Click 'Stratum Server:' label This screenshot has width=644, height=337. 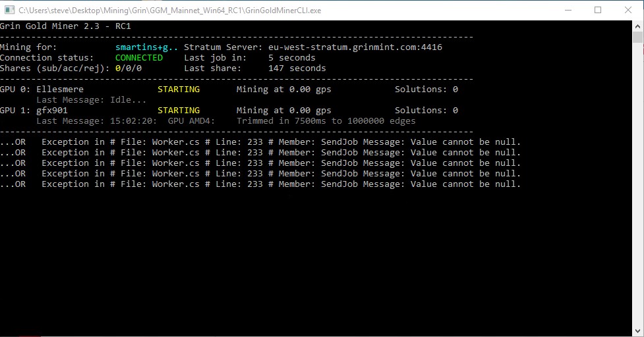pos(223,47)
